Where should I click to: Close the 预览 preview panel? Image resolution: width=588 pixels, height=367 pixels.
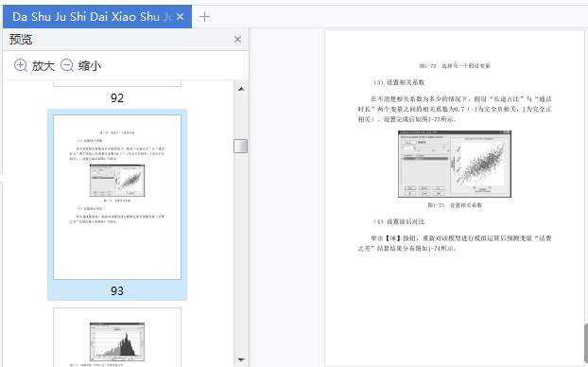click(x=237, y=40)
